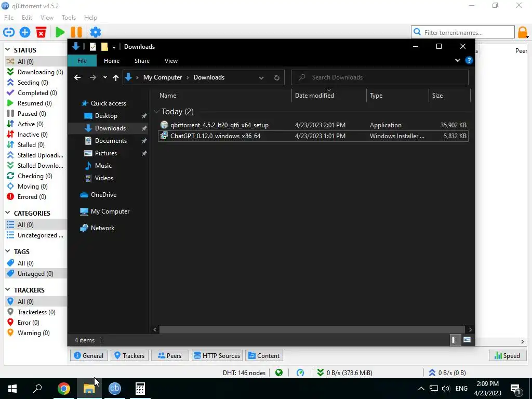The image size is (532, 399).
Task: Click the red Remove torrent icon
Action: tap(41, 32)
